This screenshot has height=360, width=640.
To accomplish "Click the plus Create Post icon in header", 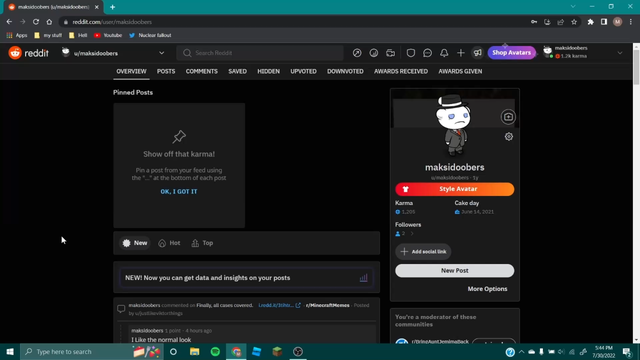I will click(x=461, y=53).
